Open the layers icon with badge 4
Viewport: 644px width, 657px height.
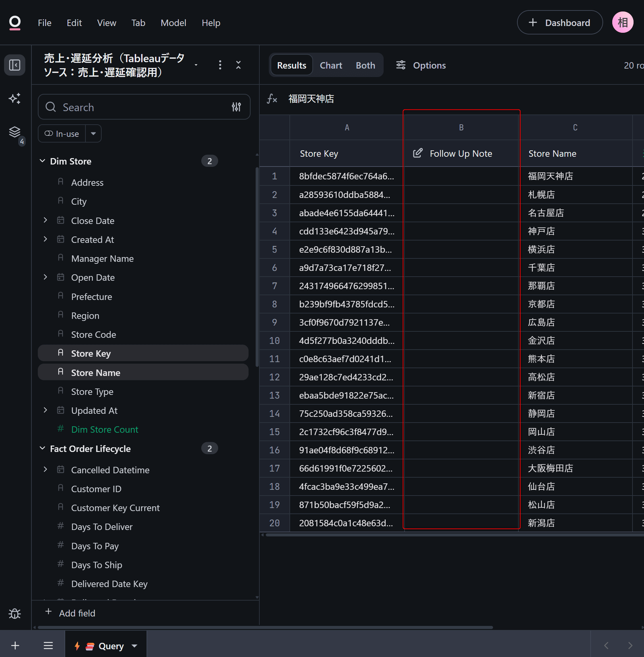[15, 132]
